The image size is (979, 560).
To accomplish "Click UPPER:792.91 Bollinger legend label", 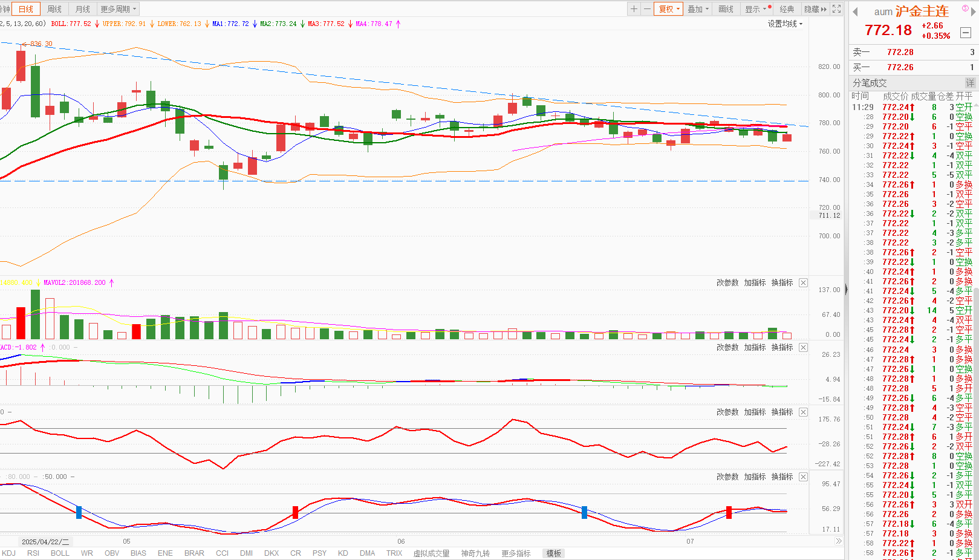I will point(124,24).
